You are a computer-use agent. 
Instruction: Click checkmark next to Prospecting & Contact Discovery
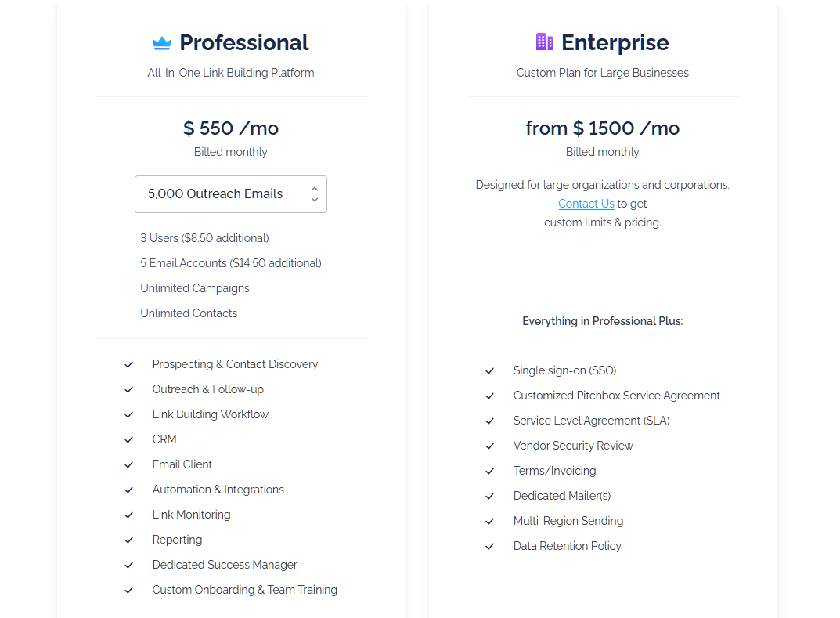pos(128,364)
